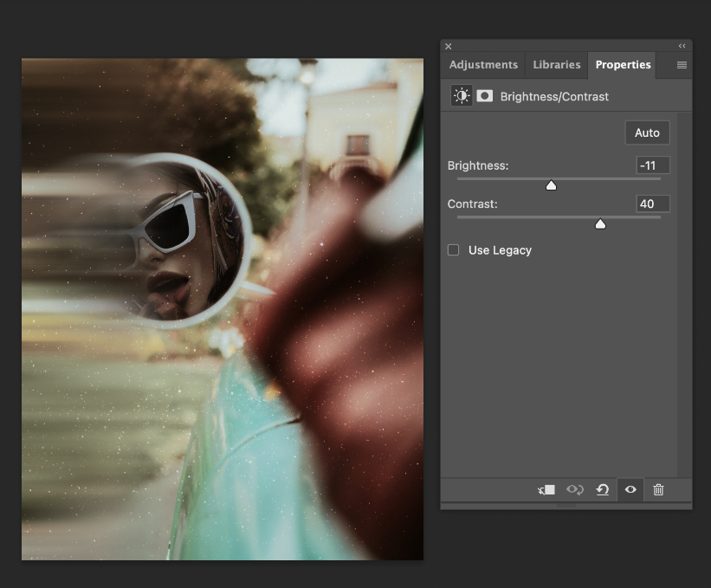
Task: View previous state icon
Action: [x=575, y=489]
